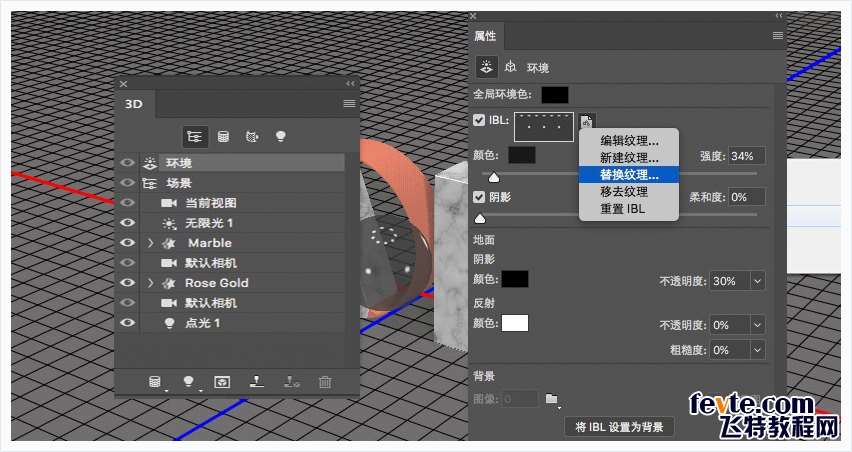This screenshot has width=852, height=452.
Task: Expand the Marble mesh tree item
Action: pyautogui.click(x=151, y=243)
